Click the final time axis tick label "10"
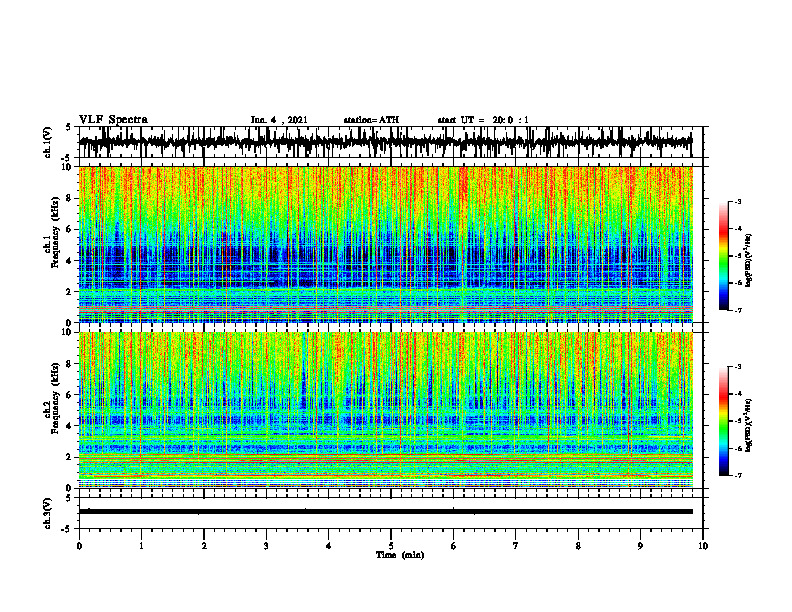Viewport: 792px width, 612px height. click(703, 546)
